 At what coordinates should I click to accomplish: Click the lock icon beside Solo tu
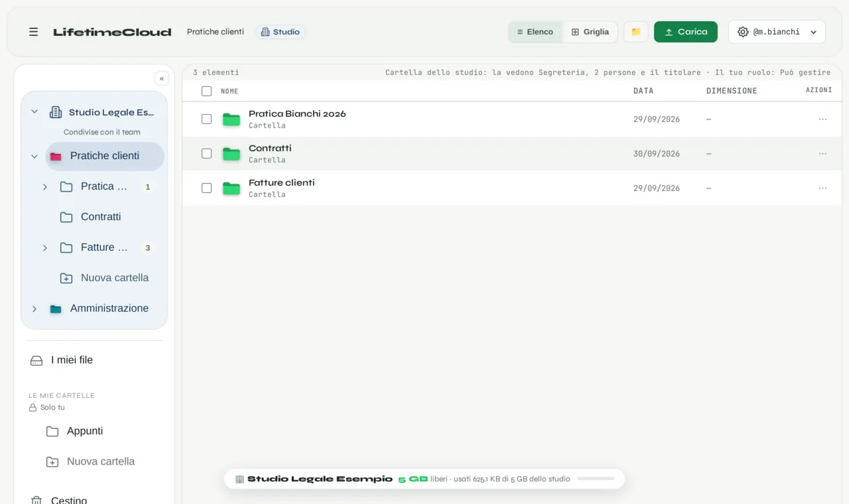33,408
